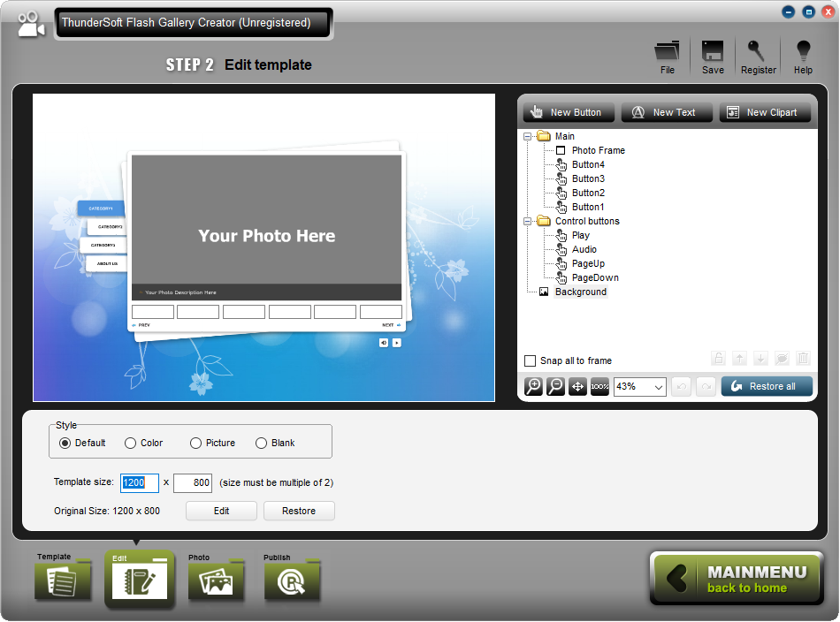Go to the Template step tab

pos(63,577)
